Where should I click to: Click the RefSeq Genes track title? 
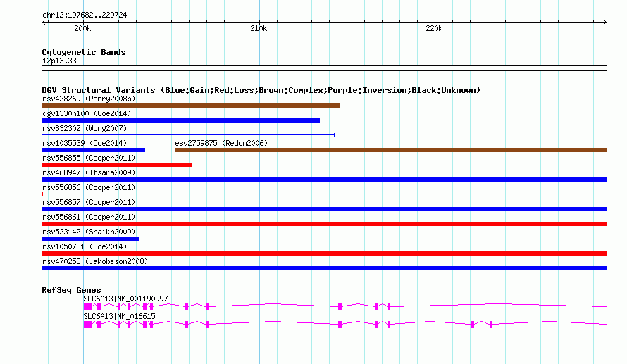pos(71,290)
